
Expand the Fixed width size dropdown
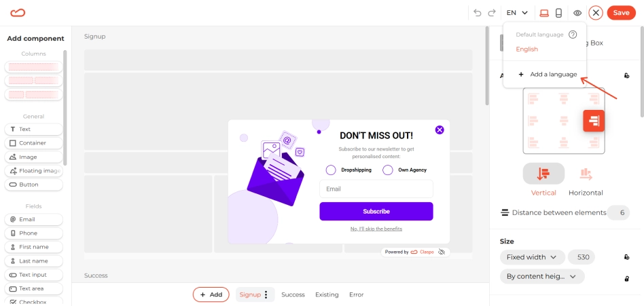533,257
